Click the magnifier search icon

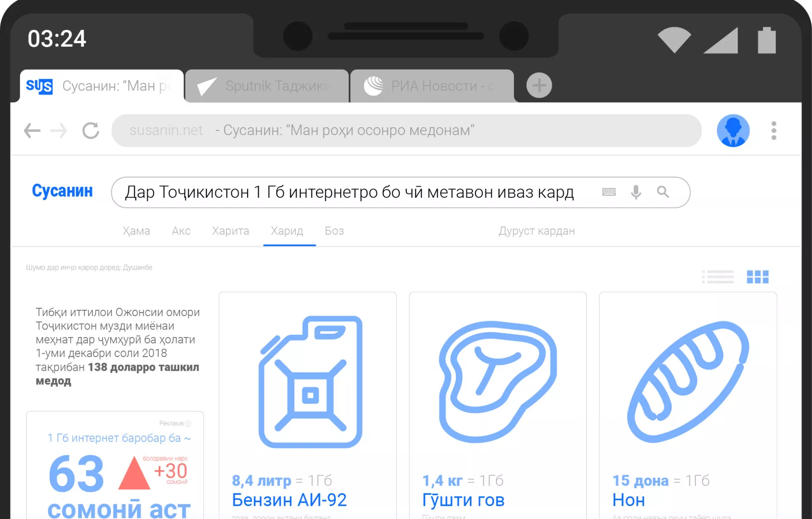[x=663, y=192]
